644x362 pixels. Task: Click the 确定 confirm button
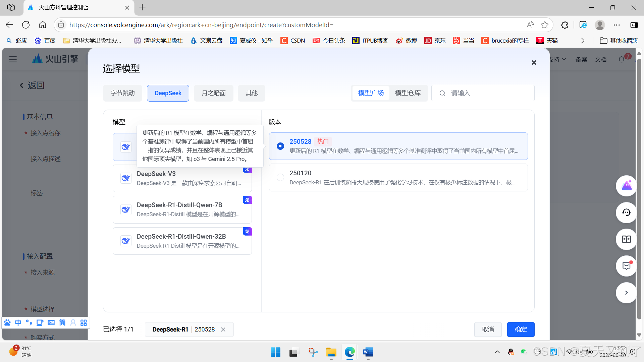click(521, 329)
